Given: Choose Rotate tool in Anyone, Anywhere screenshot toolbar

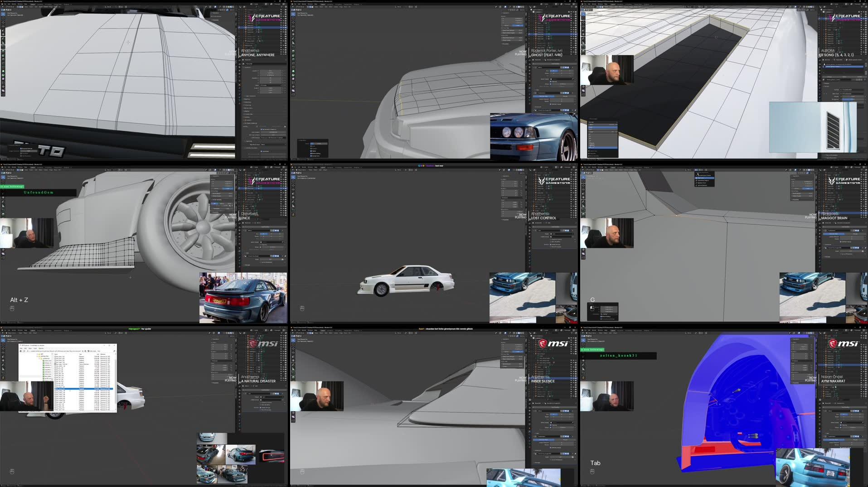Looking at the screenshot, I should [3, 26].
